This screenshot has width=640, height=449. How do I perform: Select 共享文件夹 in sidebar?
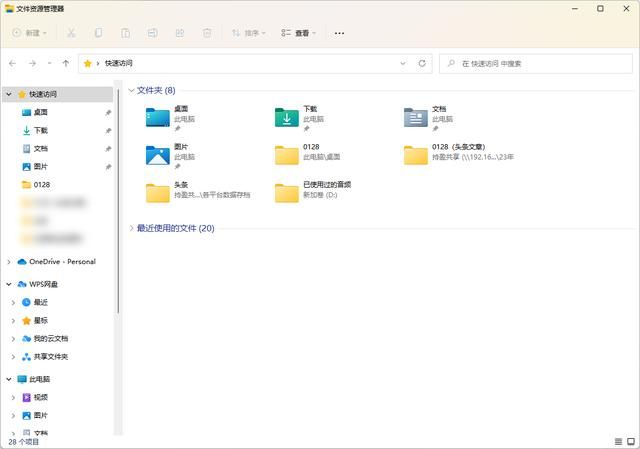51,357
